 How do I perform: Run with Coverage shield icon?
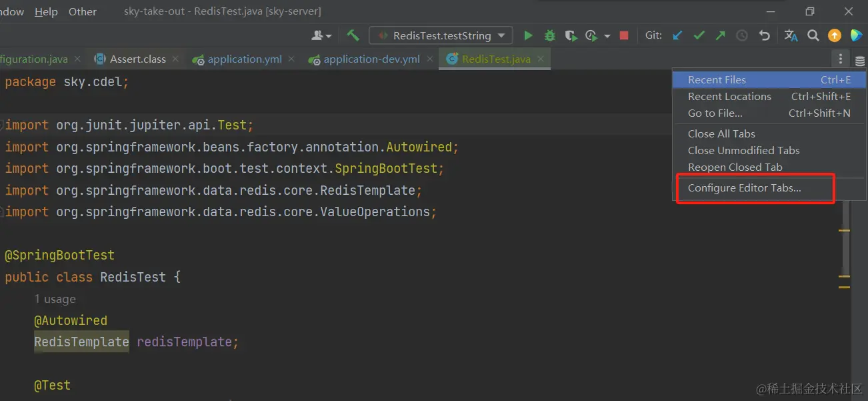coord(571,35)
